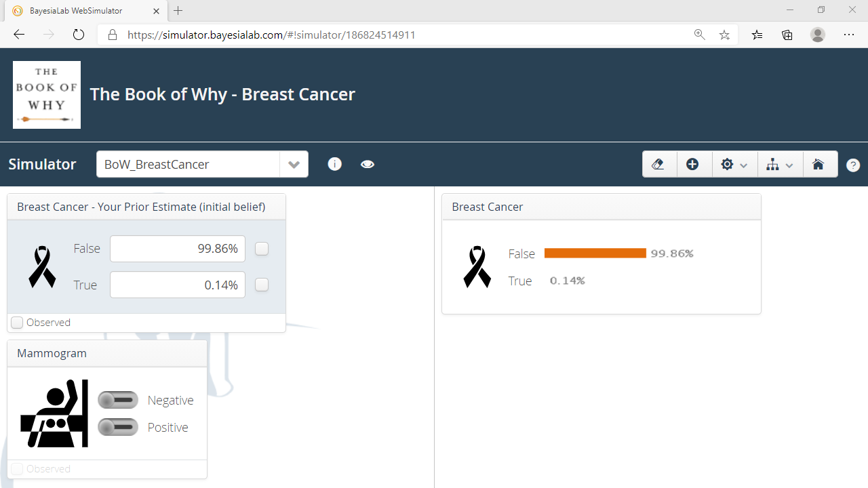Click the orange False probability bar
Screen dimensions: 868x488
pos(595,253)
